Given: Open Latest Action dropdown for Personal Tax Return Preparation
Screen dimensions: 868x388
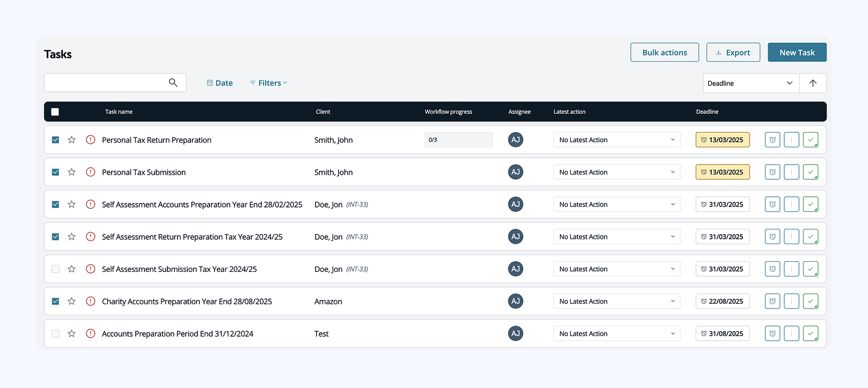Looking at the screenshot, I should pyautogui.click(x=617, y=140).
